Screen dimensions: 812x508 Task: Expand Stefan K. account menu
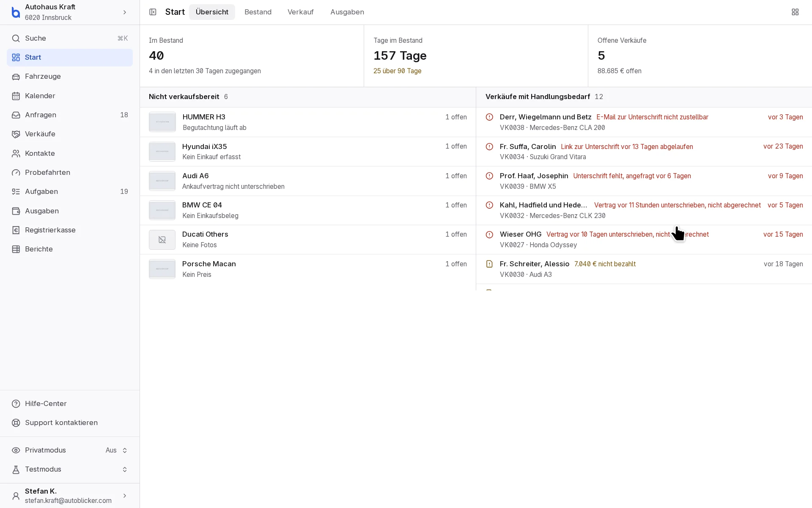(x=70, y=496)
